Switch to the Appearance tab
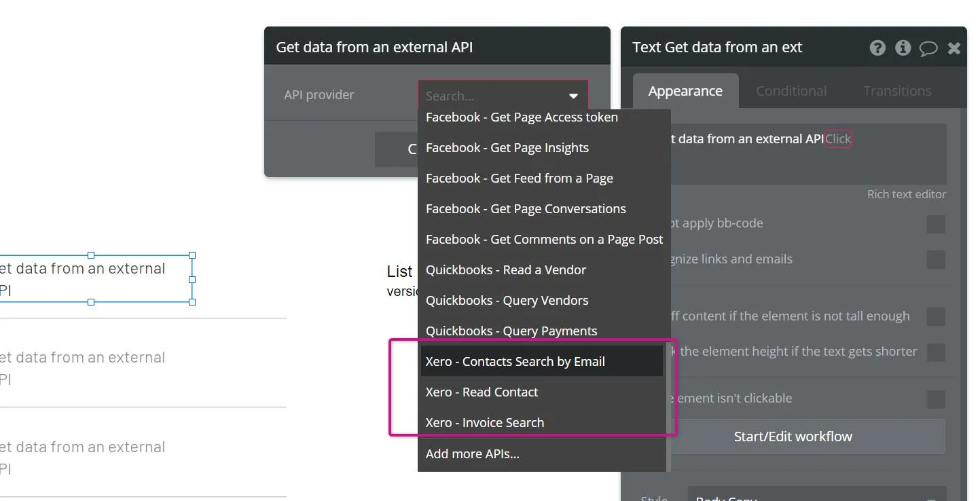 685,91
